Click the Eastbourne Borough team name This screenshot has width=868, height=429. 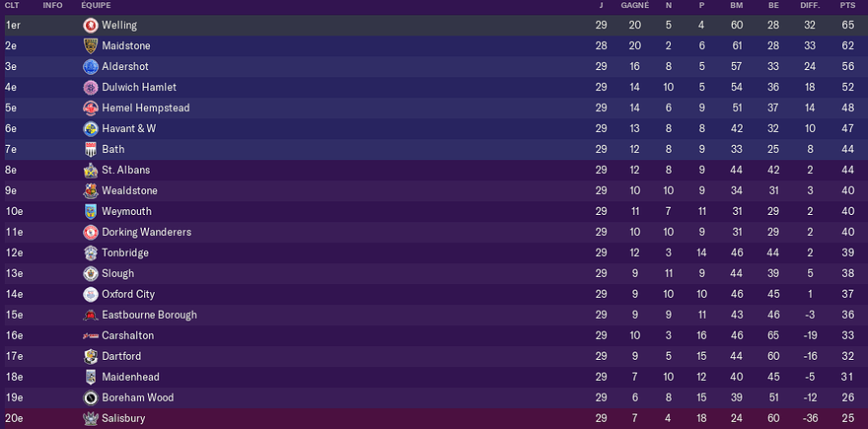click(x=149, y=315)
